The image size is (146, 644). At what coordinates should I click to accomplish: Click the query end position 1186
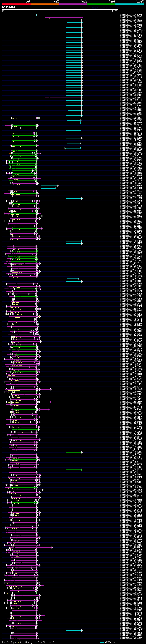(115, 11)
